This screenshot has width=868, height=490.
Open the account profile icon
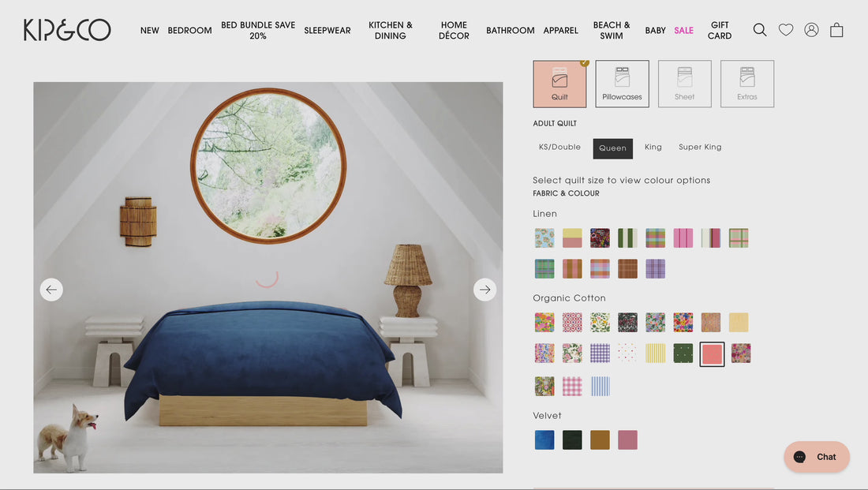click(811, 30)
